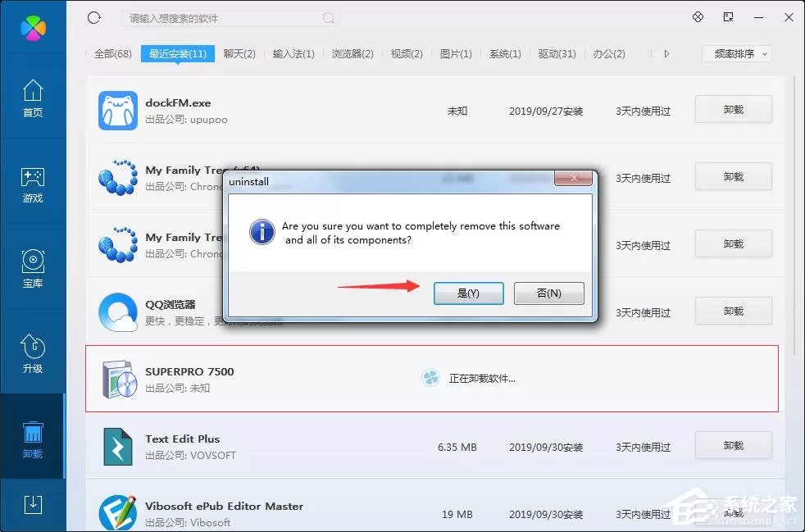Screen dimensions: 805x532
Task: Open downloads icon at sidebar bottom
Action: [33, 505]
